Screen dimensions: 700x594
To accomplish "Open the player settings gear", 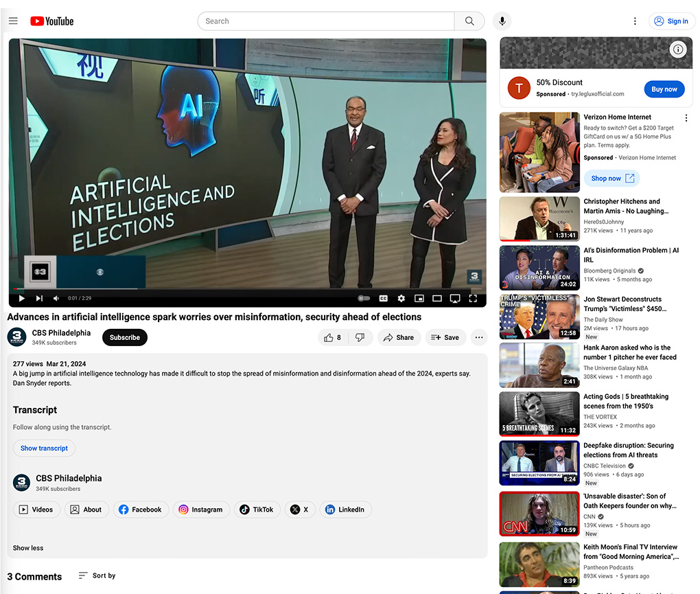I will pyautogui.click(x=401, y=298).
